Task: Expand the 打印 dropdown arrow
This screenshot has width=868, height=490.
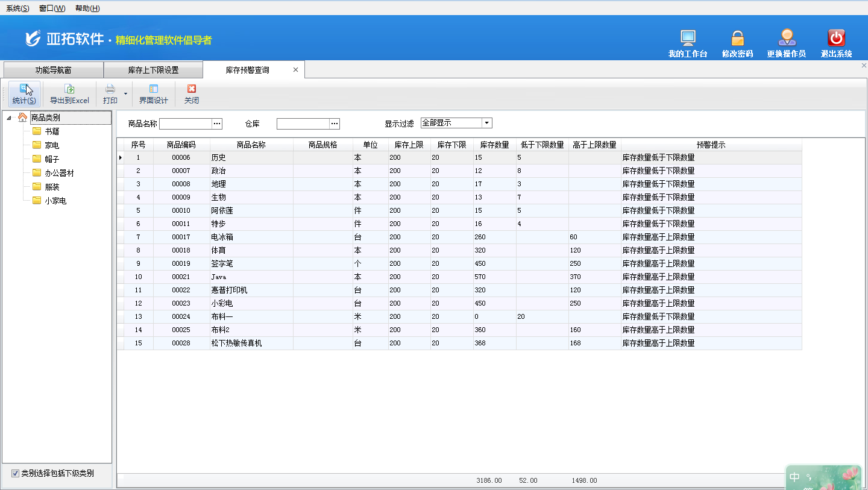Action: point(126,94)
